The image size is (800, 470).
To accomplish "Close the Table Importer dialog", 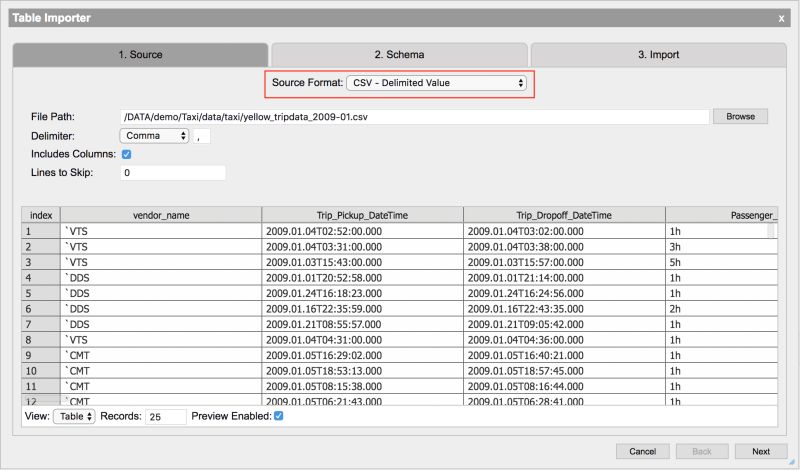I will point(781,18).
